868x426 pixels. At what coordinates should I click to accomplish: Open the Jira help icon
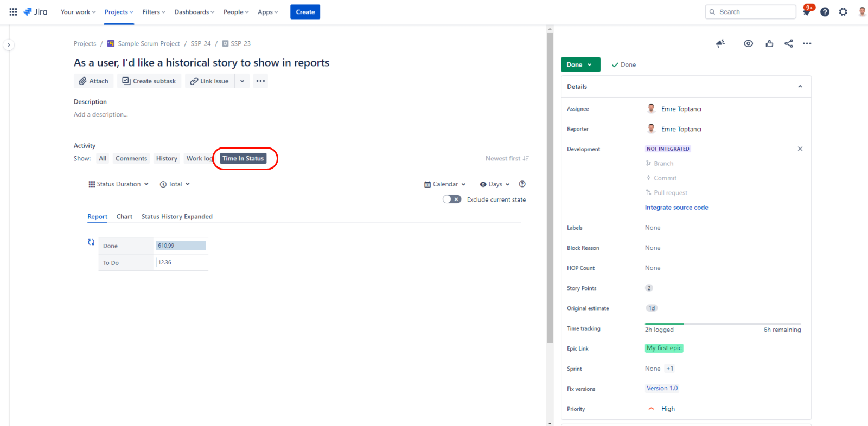pos(825,12)
